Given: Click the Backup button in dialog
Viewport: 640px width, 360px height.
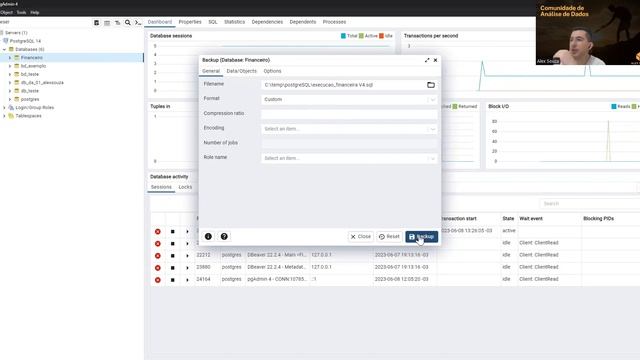Looking at the screenshot, I should (x=422, y=237).
